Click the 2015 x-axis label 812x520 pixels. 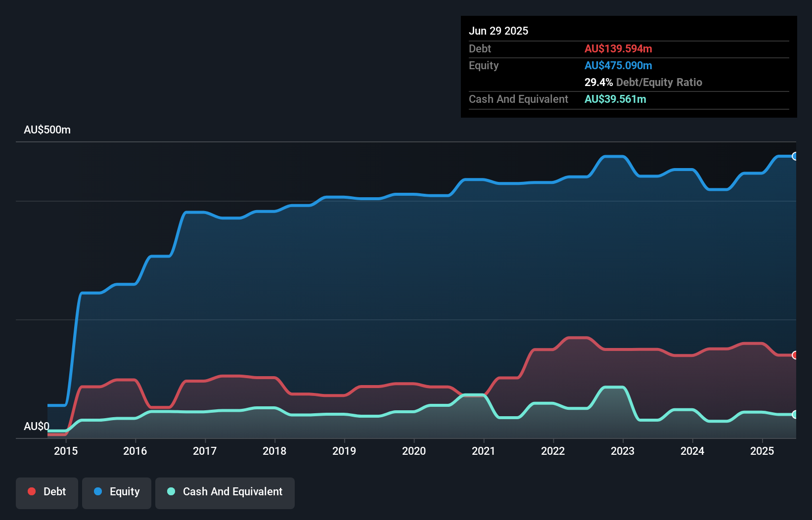point(66,451)
